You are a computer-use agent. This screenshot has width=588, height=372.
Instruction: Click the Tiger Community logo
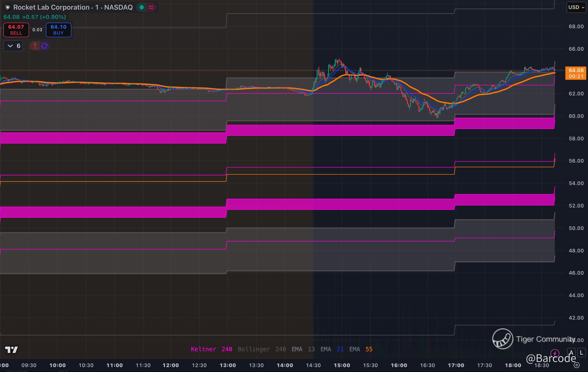click(x=503, y=339)
